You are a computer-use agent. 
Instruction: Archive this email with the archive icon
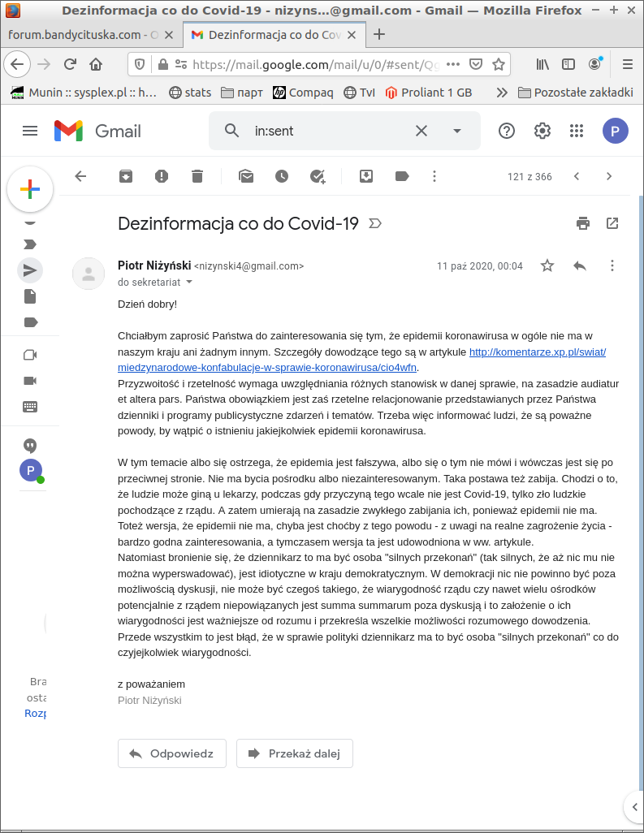(125, 176)
